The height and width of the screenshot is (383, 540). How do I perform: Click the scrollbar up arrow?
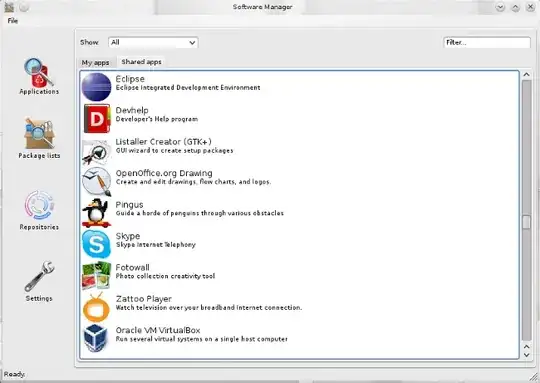click(526, 74)
